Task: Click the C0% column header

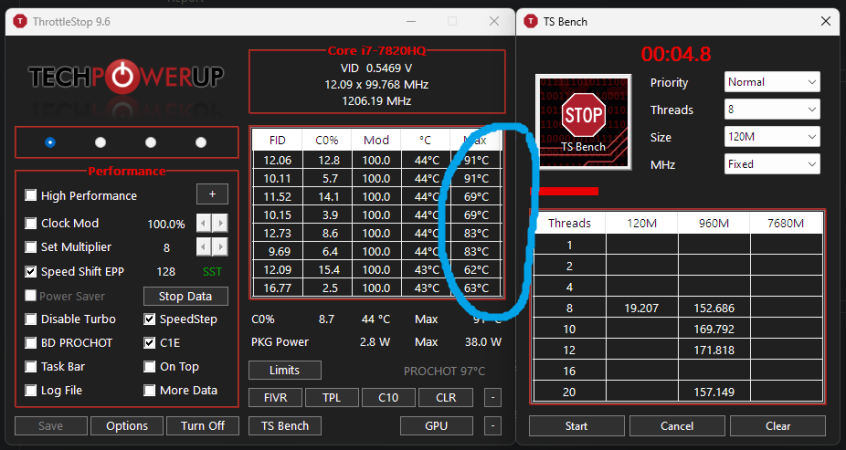Action: point(327,140)
